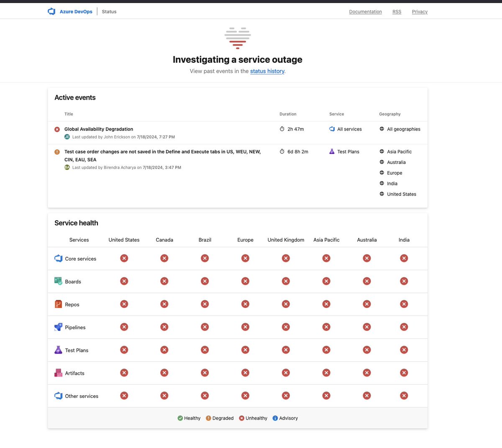Click the 'Status' text in page header

[109, 12]
